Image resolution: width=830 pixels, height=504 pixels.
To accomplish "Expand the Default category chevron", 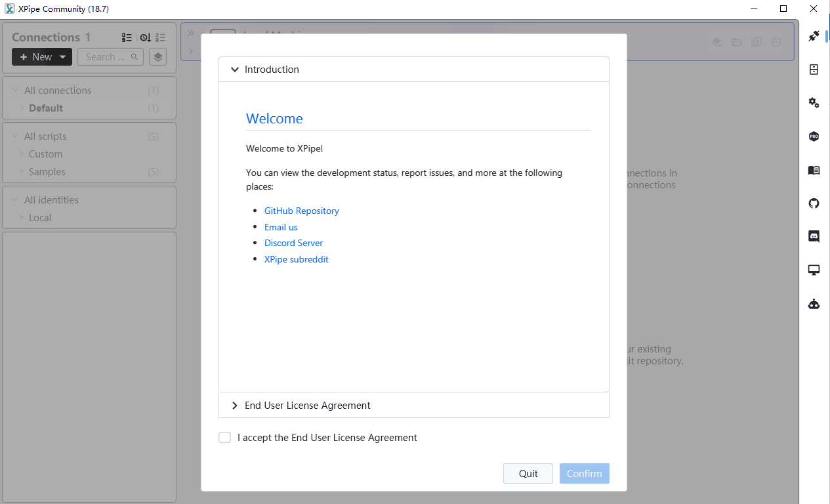I will click(21, 108).
